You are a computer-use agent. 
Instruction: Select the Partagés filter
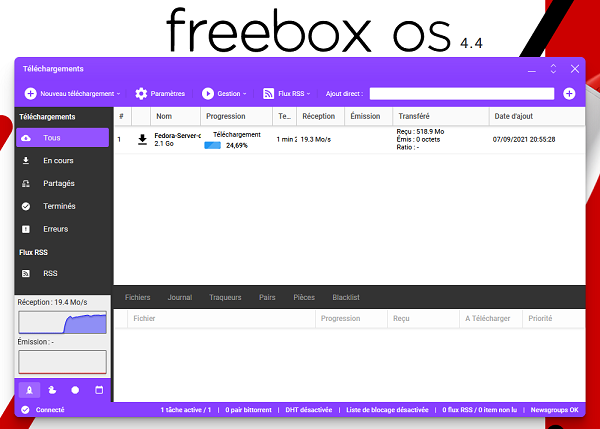coord(63,183)
